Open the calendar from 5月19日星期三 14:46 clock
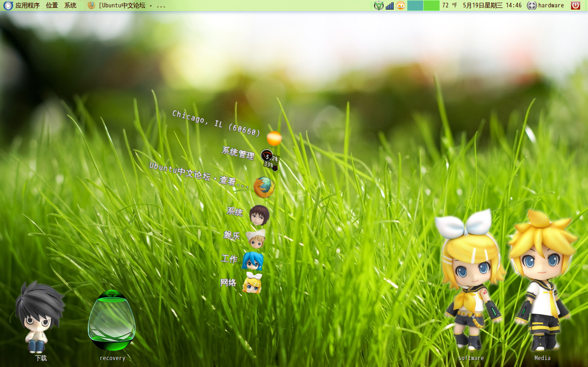 tap(492, 6)
